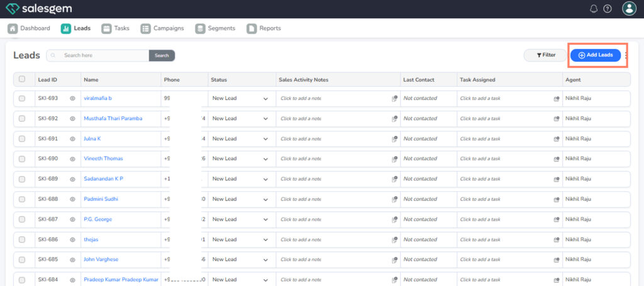View lead SKI-693 using eye icon
Viewport: 644px width, 286px height.
[x=72, y=99]
